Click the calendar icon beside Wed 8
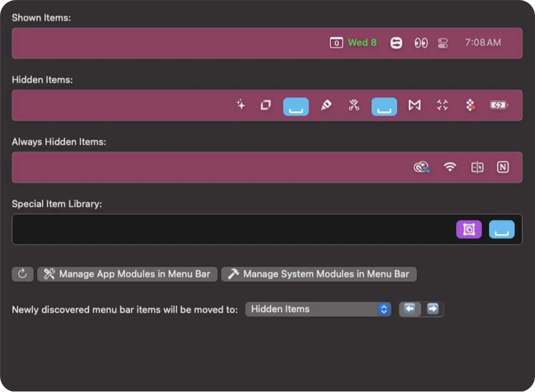This screenshot has width=535, height=392. tap(336, 43)
